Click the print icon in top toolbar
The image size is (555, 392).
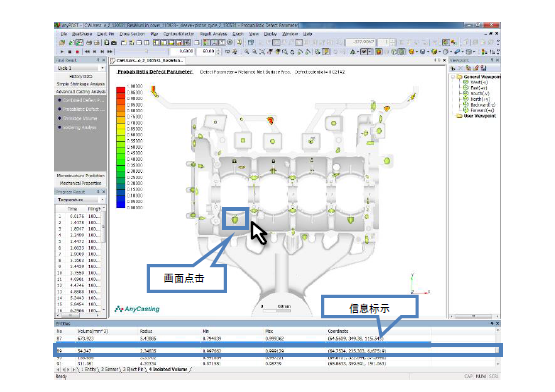pyautogui.click(x=89, y=42)
